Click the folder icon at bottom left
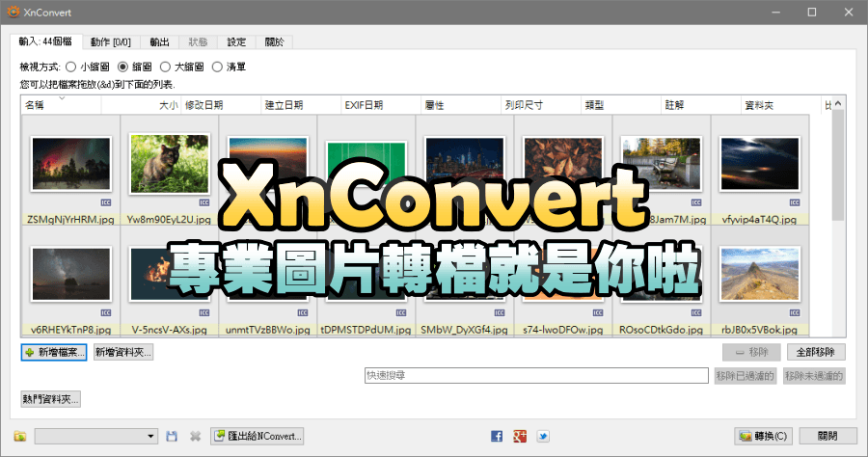The height and width of the screenshot is (457, 868). tap(20, 436)
